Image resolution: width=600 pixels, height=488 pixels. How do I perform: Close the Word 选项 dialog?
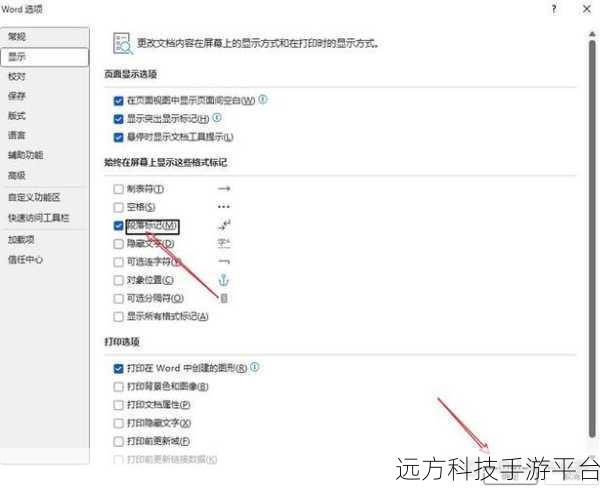[587, 9]
